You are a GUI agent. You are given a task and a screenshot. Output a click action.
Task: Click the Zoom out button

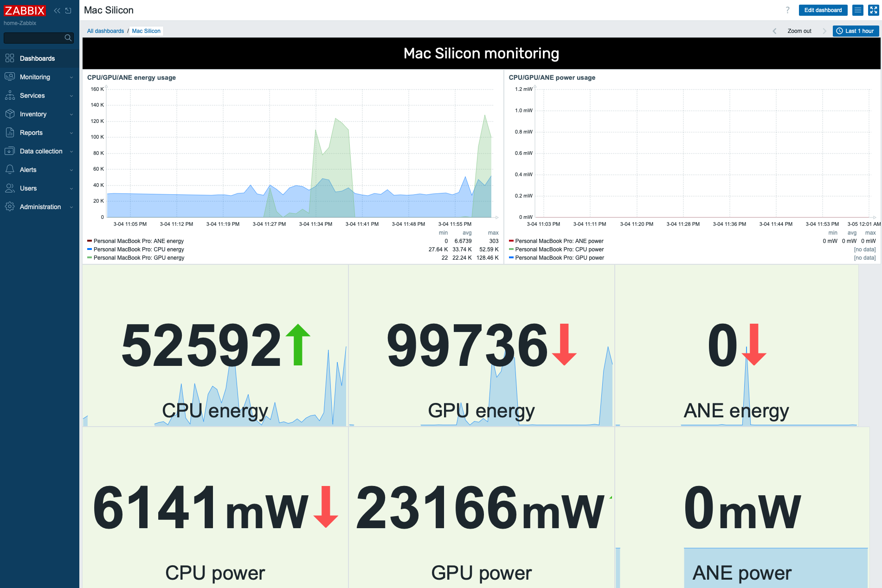point(799,31)
